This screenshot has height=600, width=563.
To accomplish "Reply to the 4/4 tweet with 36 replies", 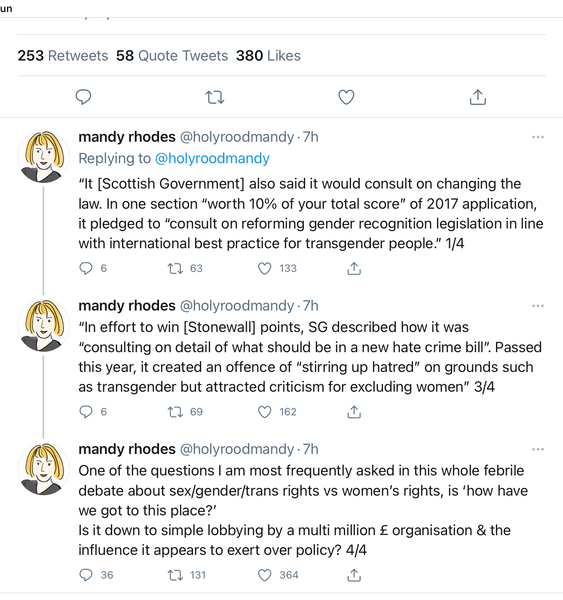I will pyautogui.click(x=86, y=575).
